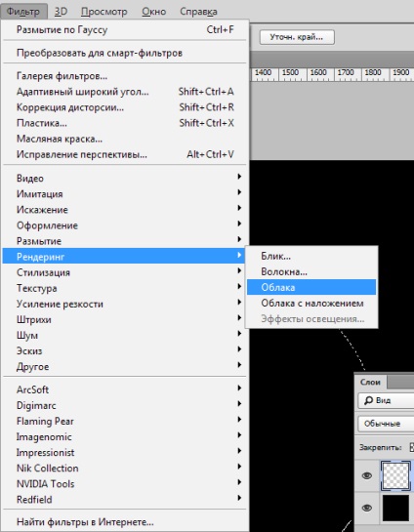Screen dimensions: 414x532
Task: Open Галерея фильтров
Action: point(125,76)
